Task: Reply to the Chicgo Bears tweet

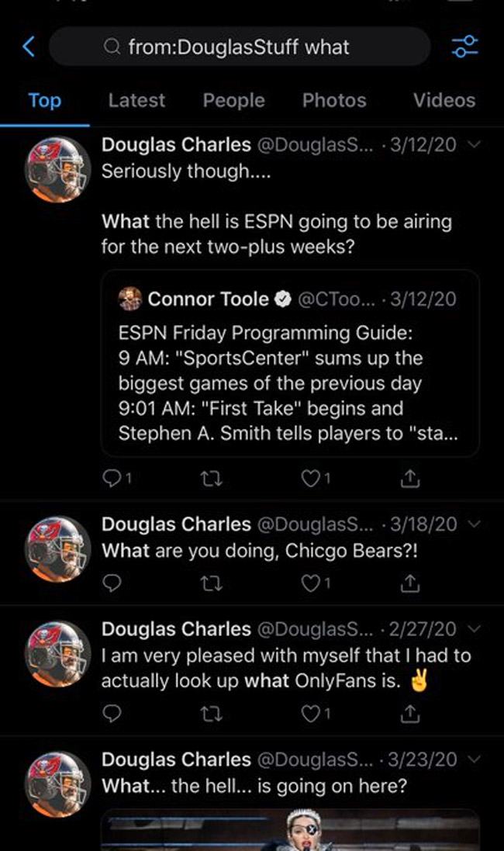Action: (113, 583)
